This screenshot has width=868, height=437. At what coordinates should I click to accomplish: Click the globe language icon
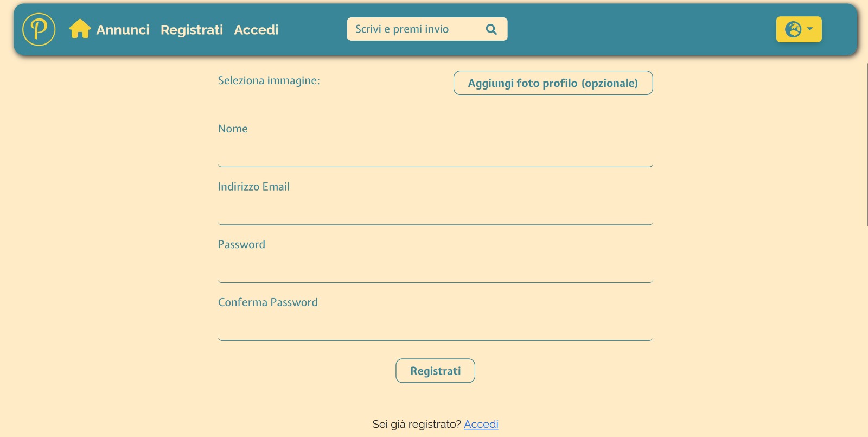point(793,29)
